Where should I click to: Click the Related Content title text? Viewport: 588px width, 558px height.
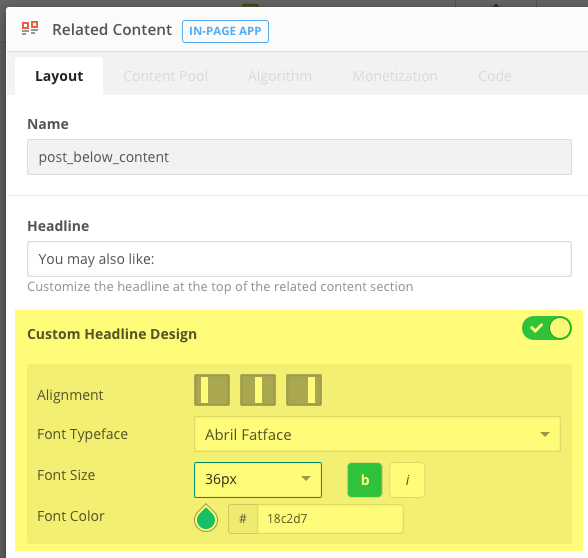[x=112, y=30]
